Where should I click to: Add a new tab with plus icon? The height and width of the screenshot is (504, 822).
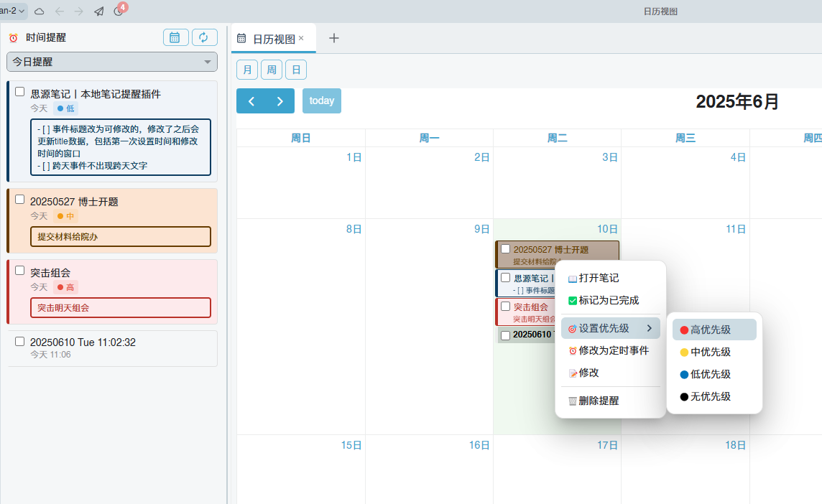pyautogui.click(x=334, y=38)
